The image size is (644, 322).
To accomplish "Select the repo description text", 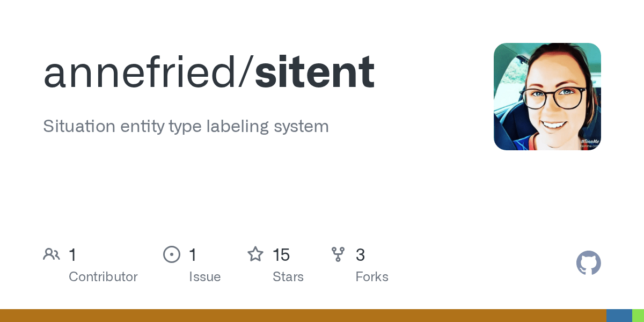I will point(186,127).
